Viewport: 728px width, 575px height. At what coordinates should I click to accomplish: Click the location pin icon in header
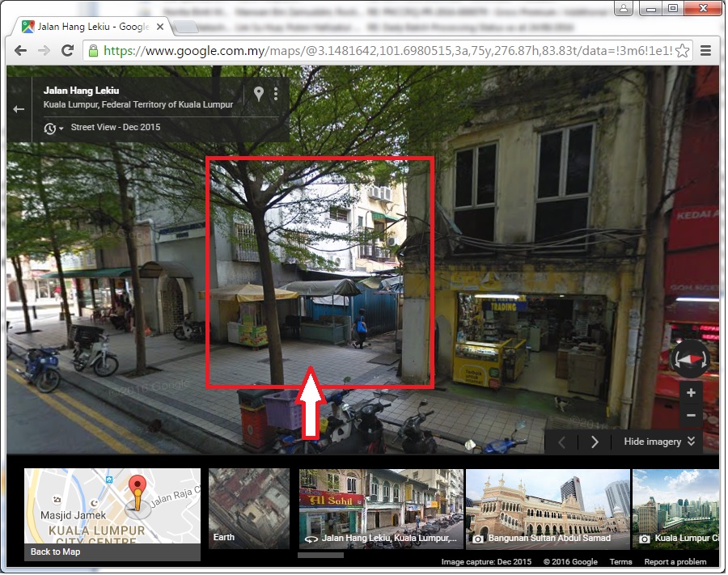pos(259,94)
